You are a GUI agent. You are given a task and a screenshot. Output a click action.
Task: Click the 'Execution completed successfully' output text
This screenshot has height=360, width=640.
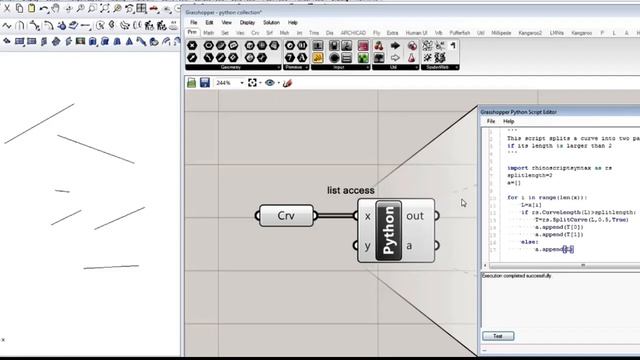pos(516,276)
